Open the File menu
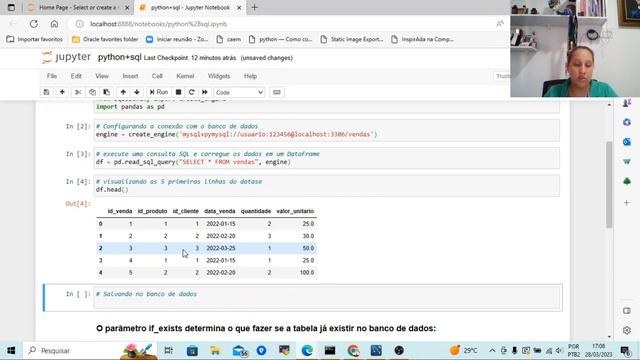The width and height of the screenshot is (640, 360). [52, 76]
